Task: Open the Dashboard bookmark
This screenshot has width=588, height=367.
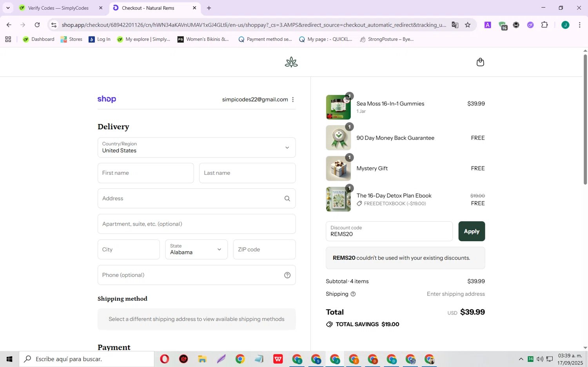Action: [38, 39]
